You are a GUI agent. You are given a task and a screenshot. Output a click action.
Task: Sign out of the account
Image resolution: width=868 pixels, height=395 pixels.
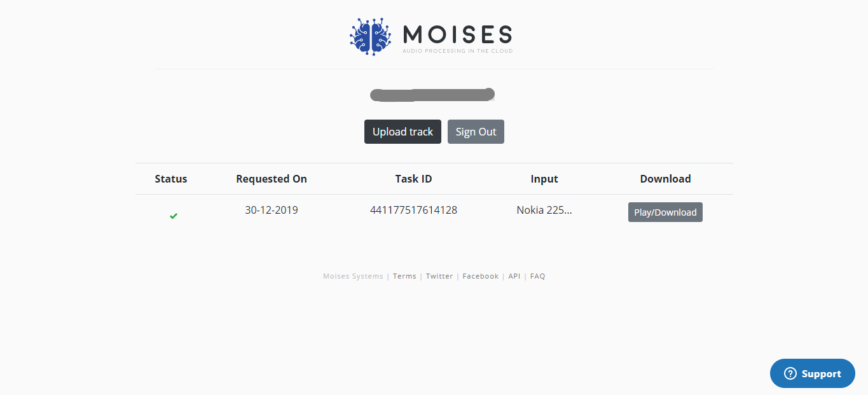pos(476,132)
